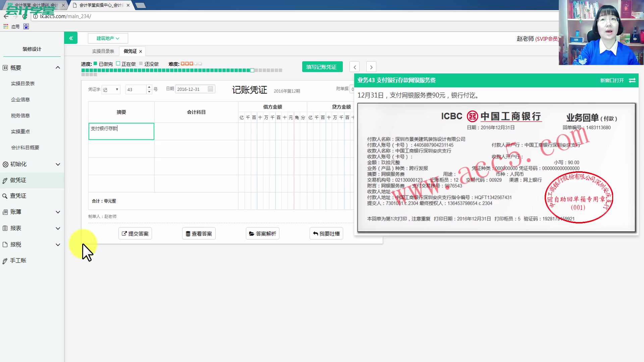This screenshot has width=644, height=362.
Task: Open the 建筑地产 dropdown
Action: click(x=108, y=38)
